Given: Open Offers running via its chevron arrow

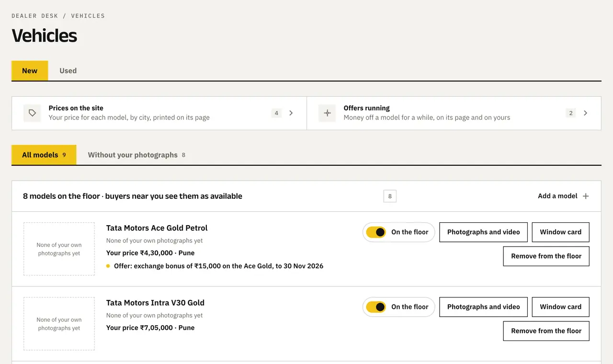Looking at the screenshot, I should pyautogui.click(x=585, y=113).
